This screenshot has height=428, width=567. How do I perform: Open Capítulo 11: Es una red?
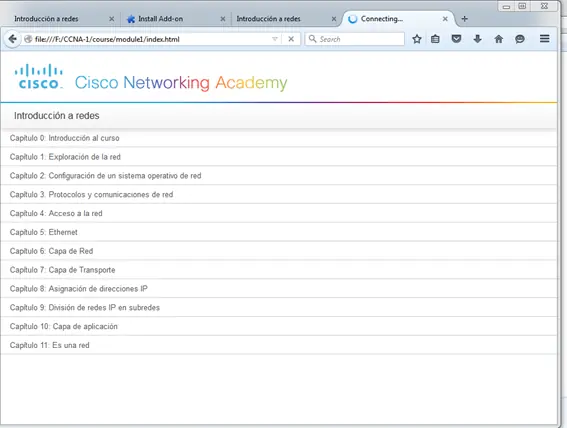(x=278, y=345)
